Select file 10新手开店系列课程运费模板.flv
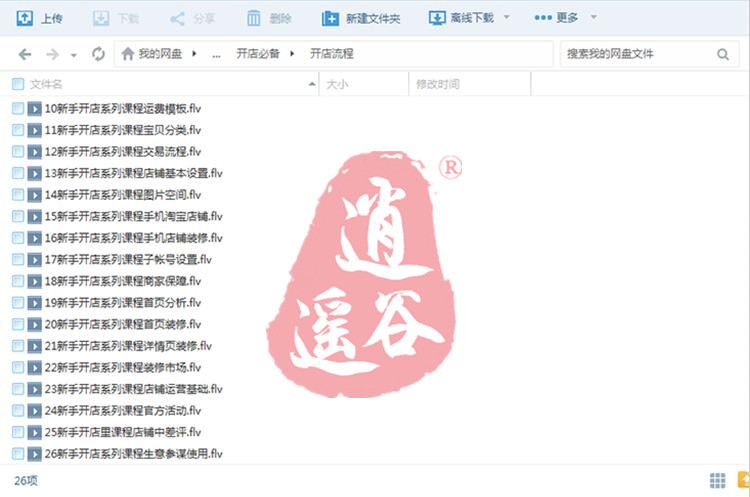This screenshot has width=750, height=497. 123,109
